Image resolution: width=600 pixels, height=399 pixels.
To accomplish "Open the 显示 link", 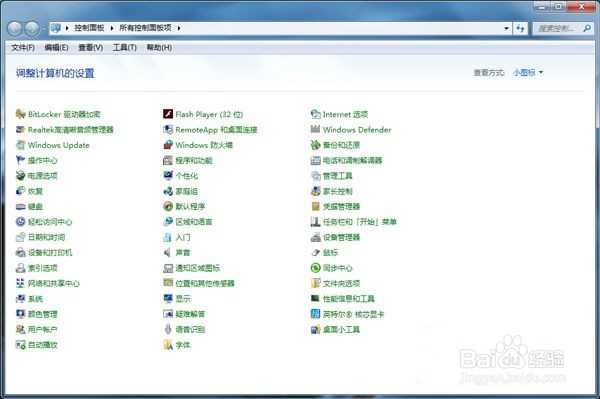I will [183, 299].
